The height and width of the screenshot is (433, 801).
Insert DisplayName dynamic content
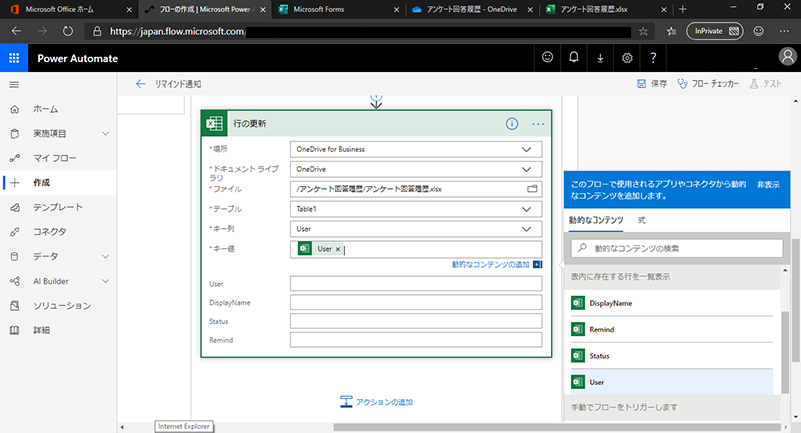(x=672, y=303)
